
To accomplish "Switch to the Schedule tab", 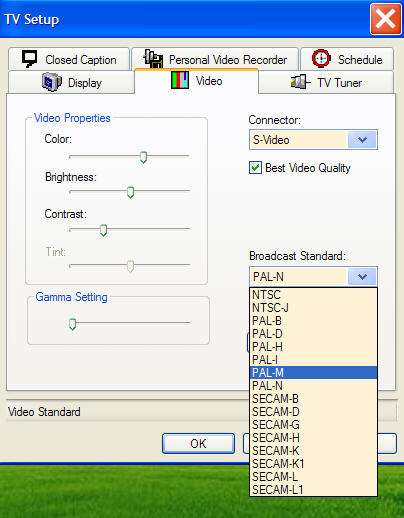I will pos(347,59).
